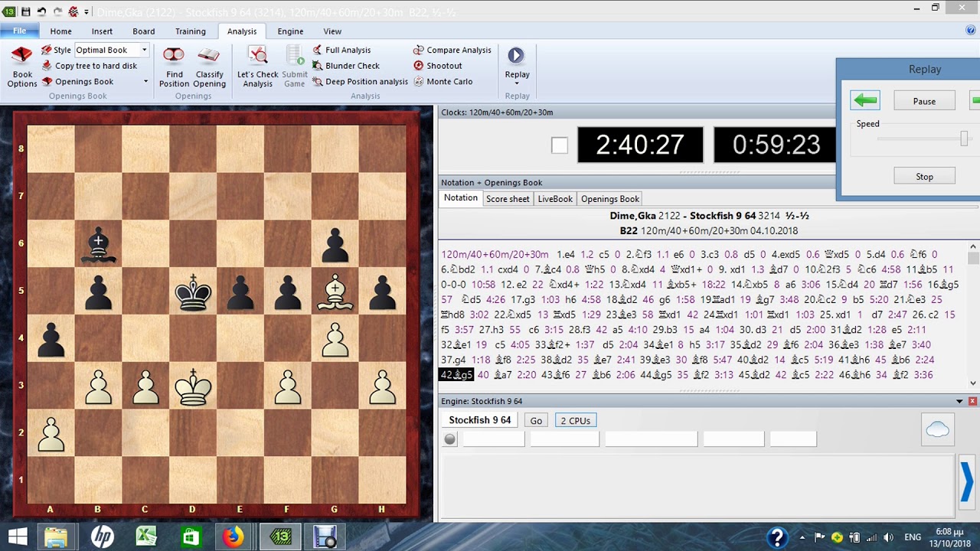Click the highlighted move 42.Bg5 in notation
This screenshot has width=980, height=551.
456,375
